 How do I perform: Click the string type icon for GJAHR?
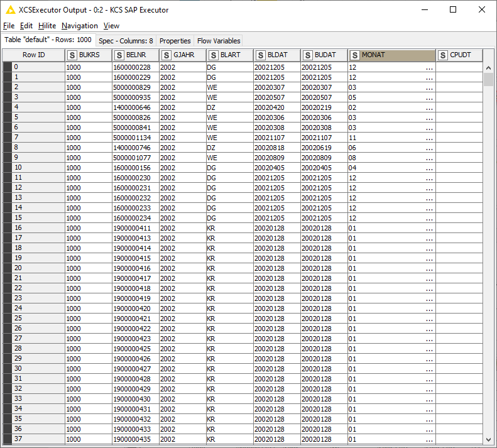[x=167, y=55]
